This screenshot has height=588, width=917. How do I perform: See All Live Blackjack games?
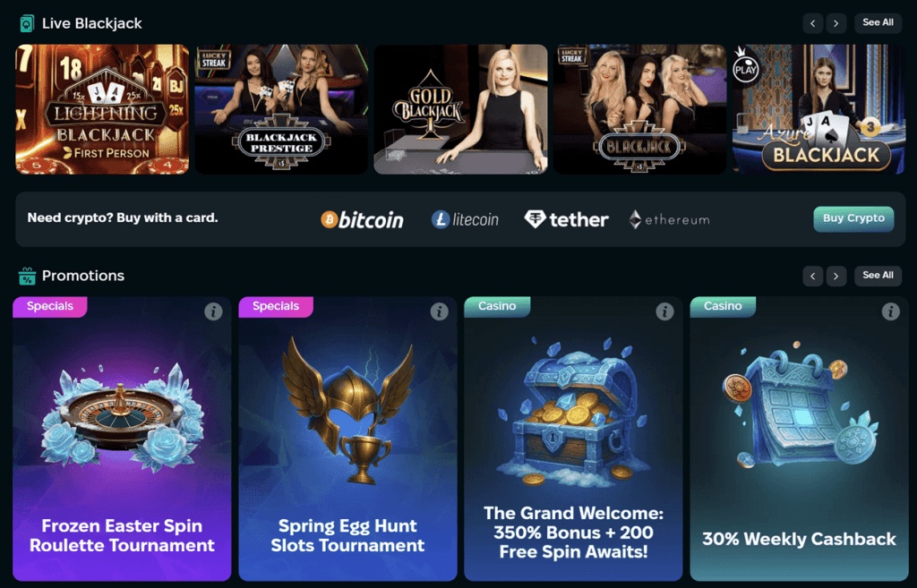point(878,22)
